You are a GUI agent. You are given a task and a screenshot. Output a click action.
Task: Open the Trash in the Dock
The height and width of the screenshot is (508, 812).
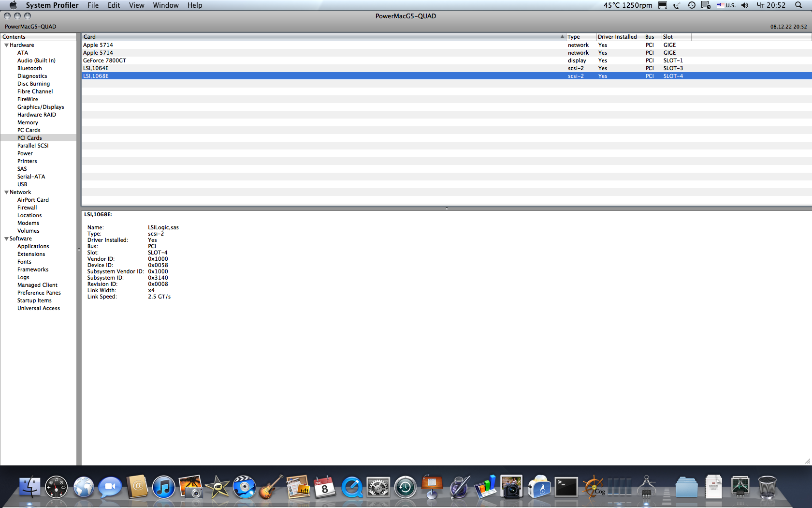(767, 487)
